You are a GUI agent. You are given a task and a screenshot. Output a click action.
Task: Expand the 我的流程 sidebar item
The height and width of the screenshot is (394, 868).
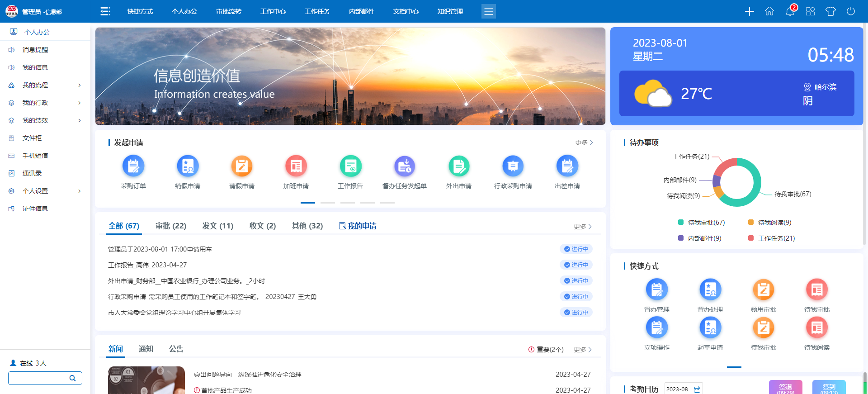click(45, 85)
